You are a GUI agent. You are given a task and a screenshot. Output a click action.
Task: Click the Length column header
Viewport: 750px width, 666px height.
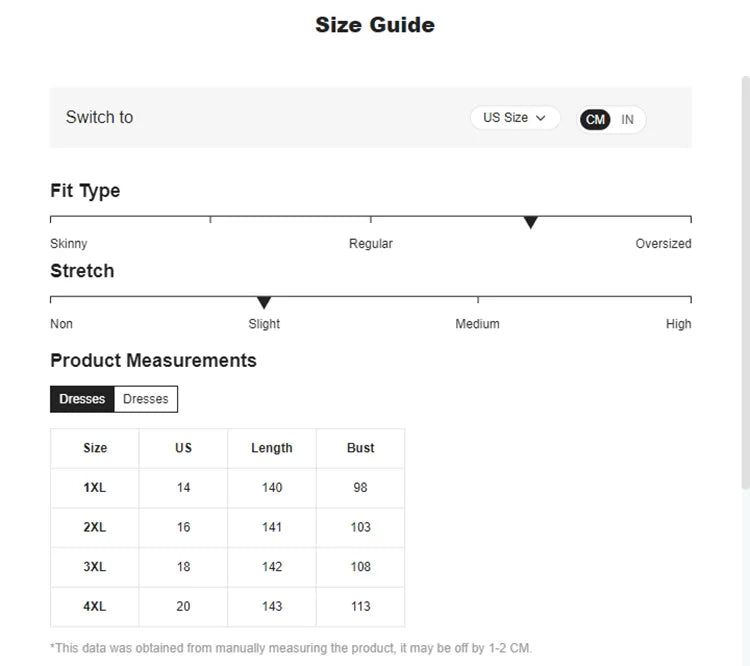[x=272, y=448]
